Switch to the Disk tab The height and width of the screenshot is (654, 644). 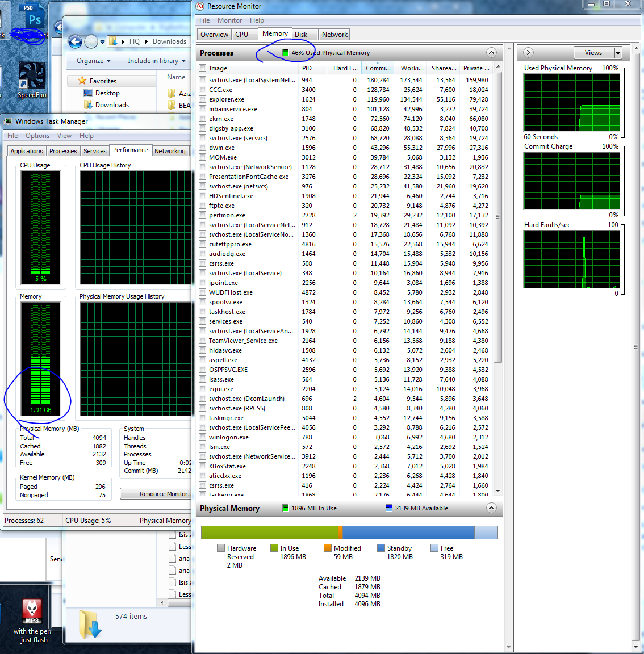pos(301,35)
